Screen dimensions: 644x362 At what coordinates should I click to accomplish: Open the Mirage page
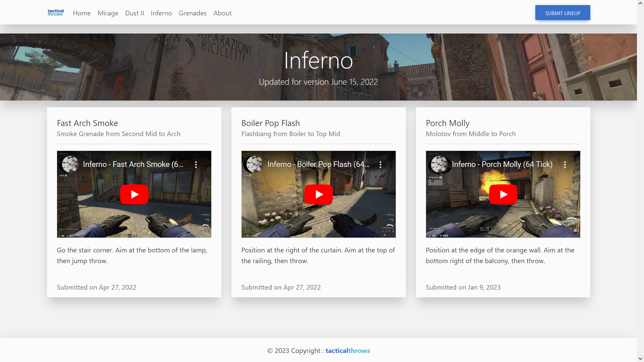tap(108, 13)
